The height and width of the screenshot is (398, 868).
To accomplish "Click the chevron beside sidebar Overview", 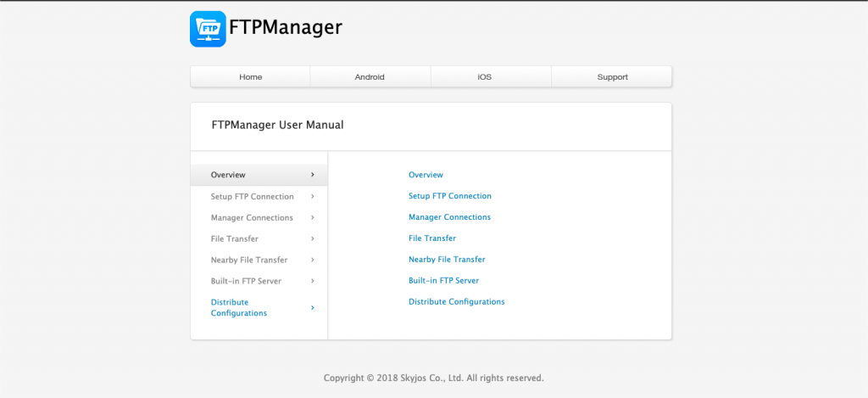I will click(x=313, y=175).
